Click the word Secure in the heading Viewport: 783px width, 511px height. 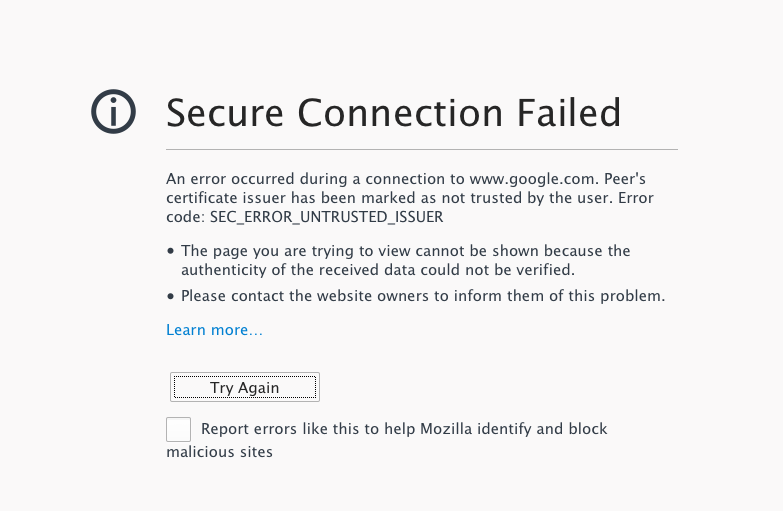point(225,113)
